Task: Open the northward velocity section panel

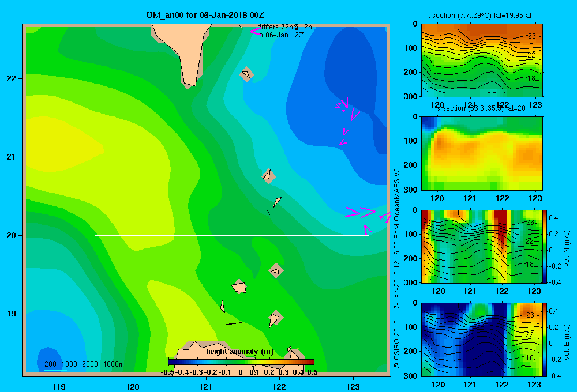Action: (x=482, y=246)
